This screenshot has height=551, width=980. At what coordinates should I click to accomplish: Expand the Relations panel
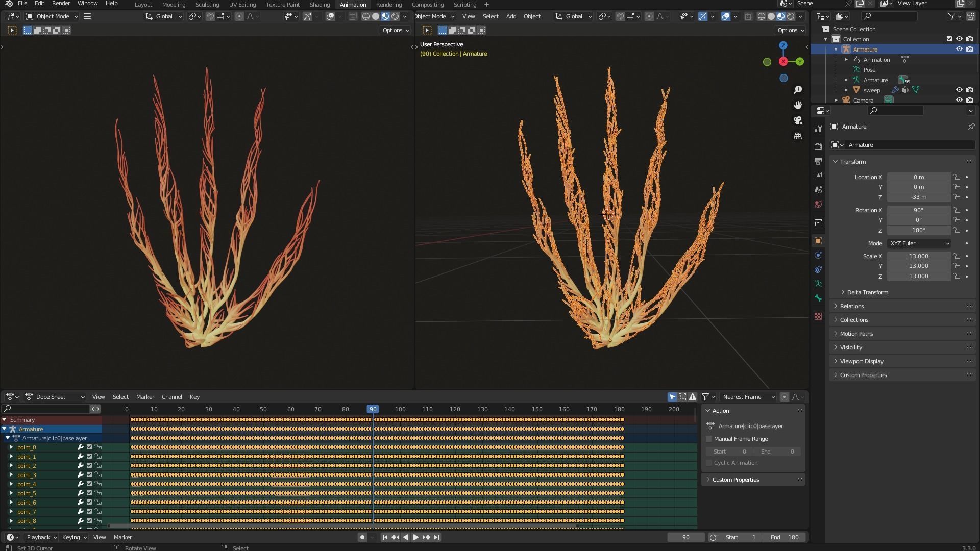851,306
